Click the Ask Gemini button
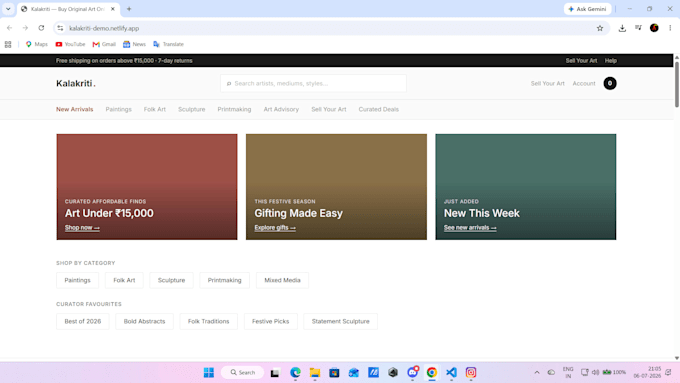The image size is (680, 383). point(587,9)
